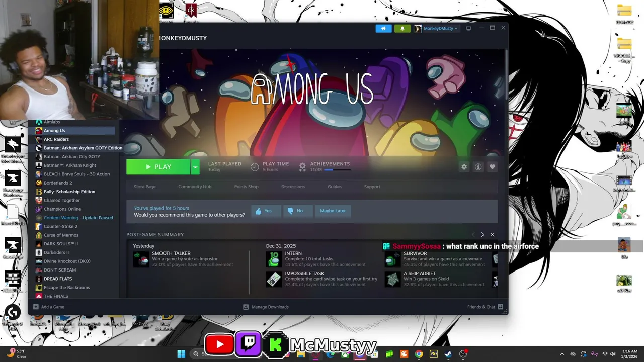Image resolution: width=644 pixels, height=362 pixels.
Task: Click the Add a Game plus icon
Action: tap(36, 307)
